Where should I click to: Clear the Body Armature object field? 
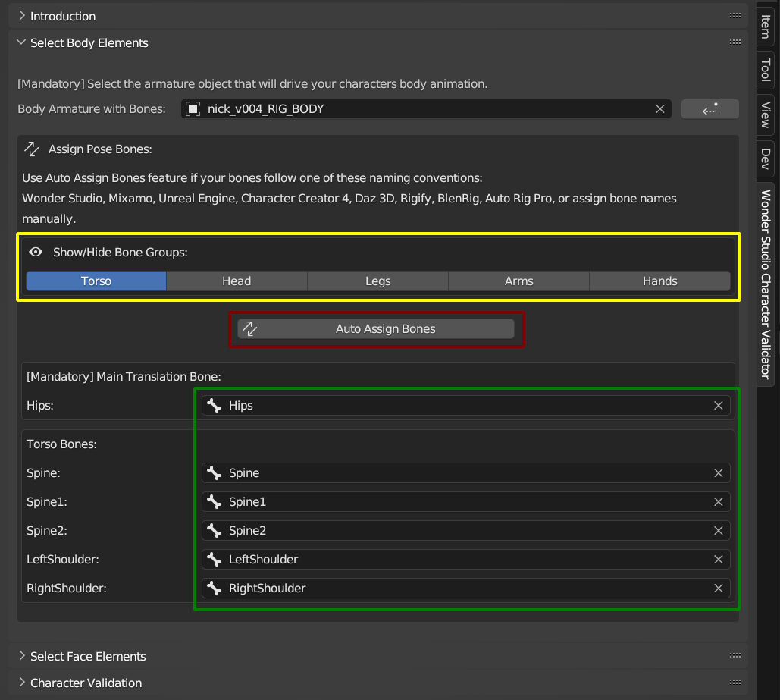(659, 109)
